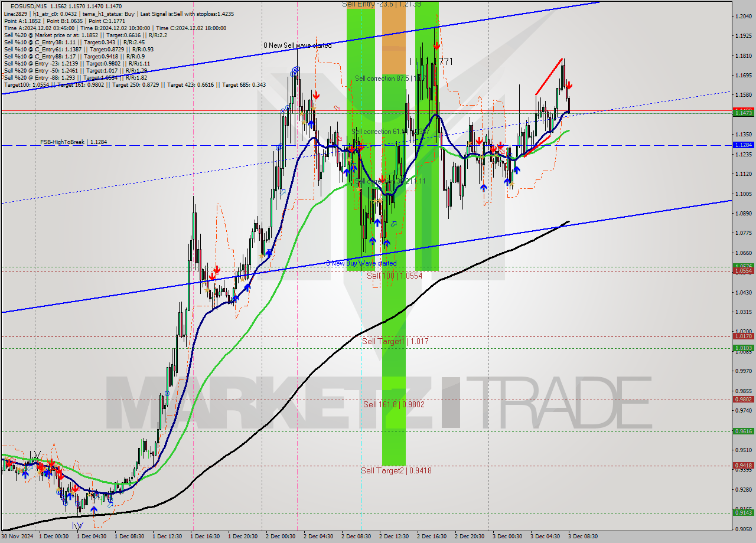
Task: Click the green 1.0103 price tag
Action: pos(743,348)
